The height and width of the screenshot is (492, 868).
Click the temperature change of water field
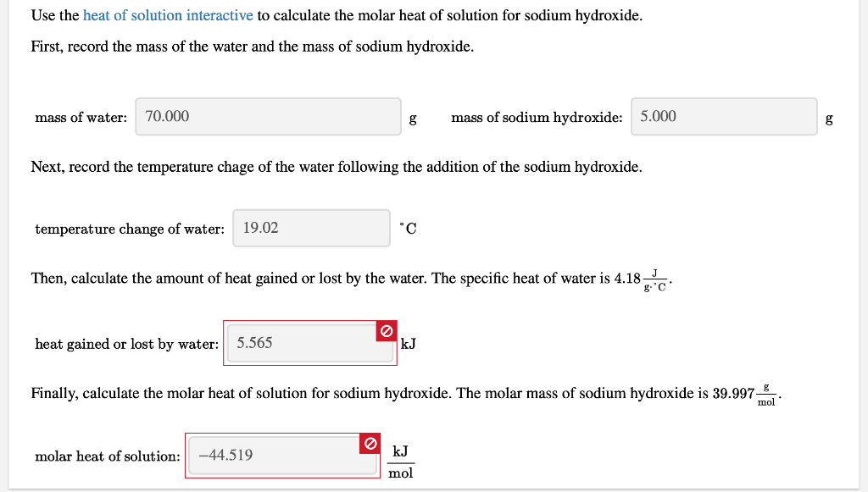(311, 228)
